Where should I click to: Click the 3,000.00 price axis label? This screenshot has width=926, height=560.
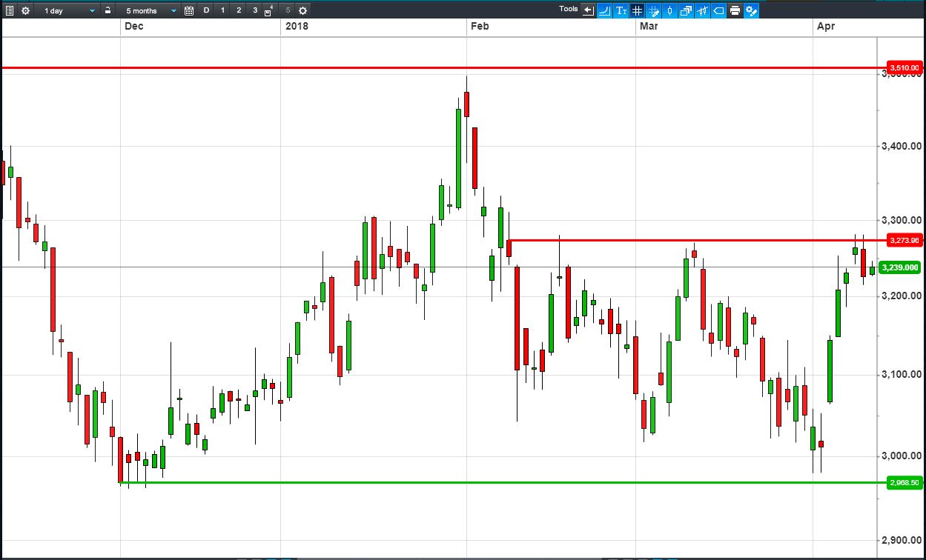901,456
